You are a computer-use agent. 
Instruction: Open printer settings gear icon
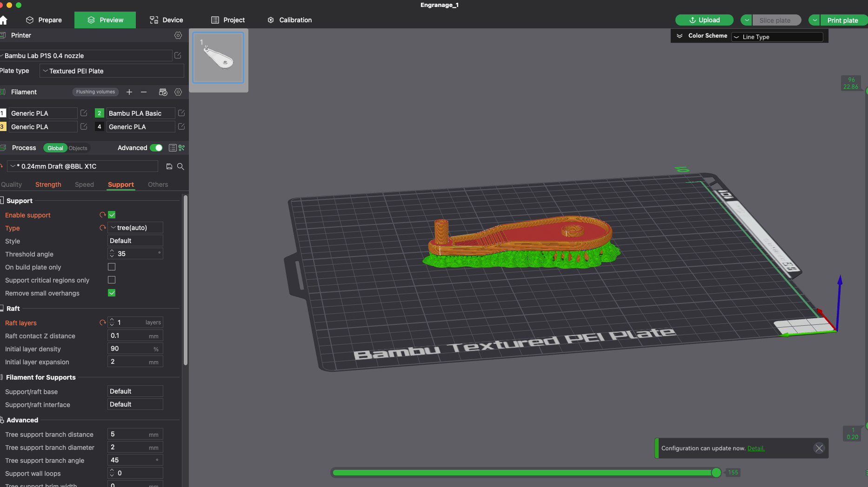click(178, 35)
